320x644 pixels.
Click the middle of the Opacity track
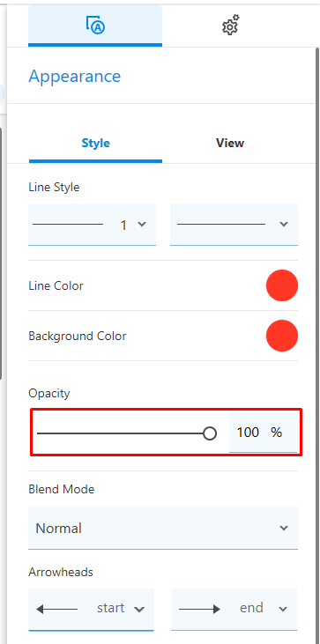coord(123,433)
